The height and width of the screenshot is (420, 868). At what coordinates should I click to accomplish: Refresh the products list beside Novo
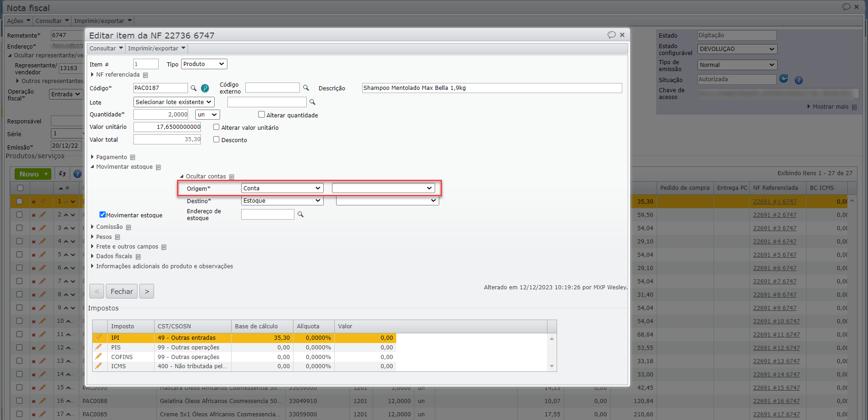coord(62,174)
